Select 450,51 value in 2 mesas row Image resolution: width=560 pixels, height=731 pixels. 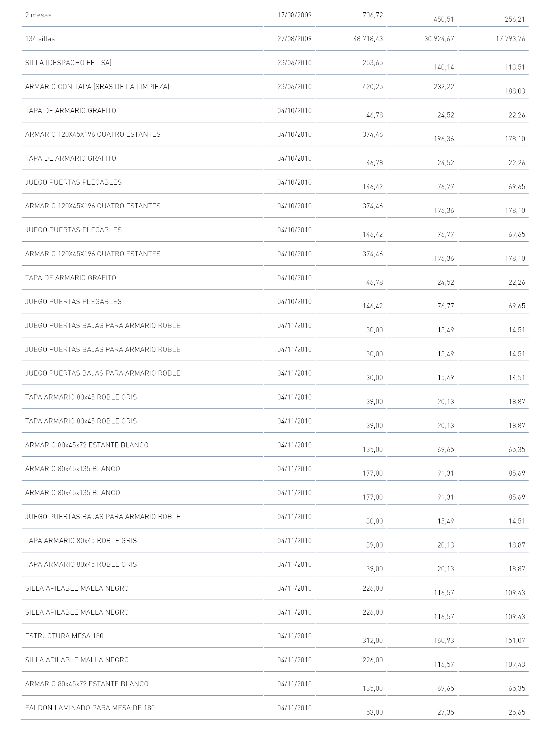(444, 20)
